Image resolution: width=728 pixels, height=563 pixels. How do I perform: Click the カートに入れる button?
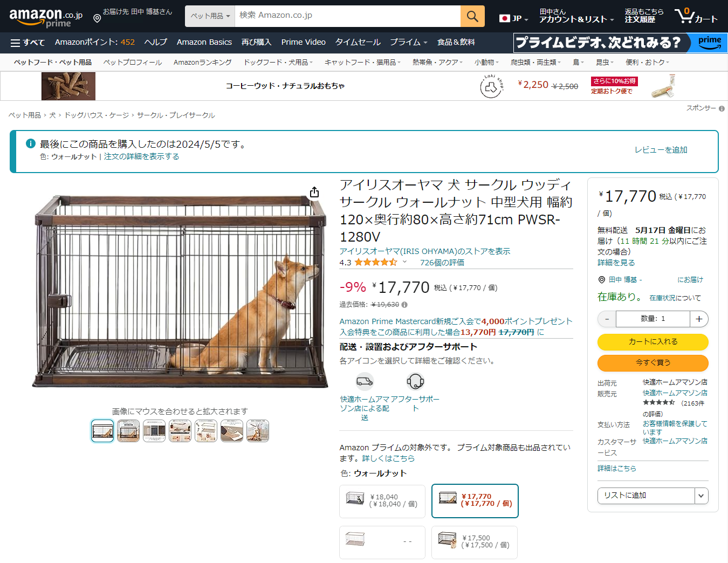pos(653,342)
